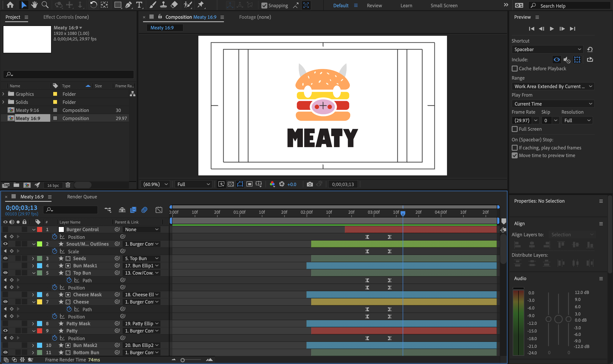Switch to the Small Screen workspace
Screen dimensions: 613x364
444,5
